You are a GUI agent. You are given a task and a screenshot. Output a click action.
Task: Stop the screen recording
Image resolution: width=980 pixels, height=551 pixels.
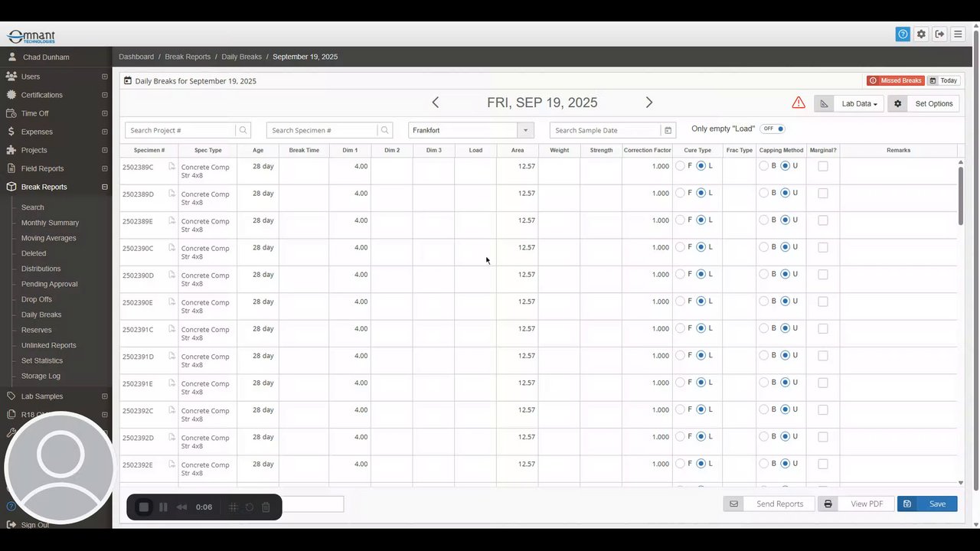(144, 507)
